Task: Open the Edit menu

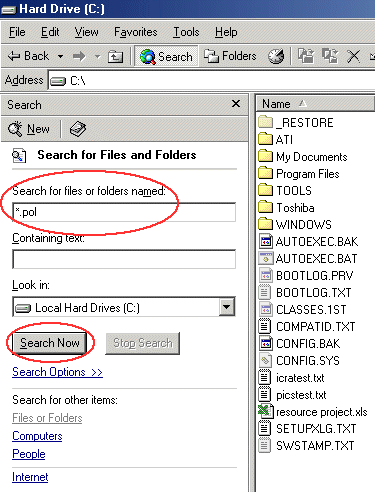Action: coord(50,32)
